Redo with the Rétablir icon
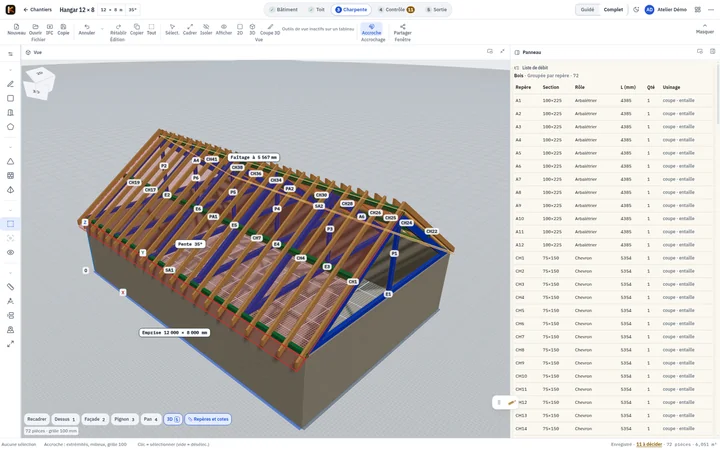 (118, 29)
